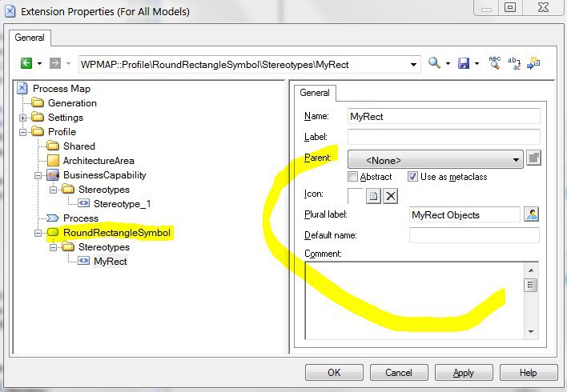Click the Parent properties icon button
Image resolution: width=567 pixels, height=392 pixels.
coord(533,158)
